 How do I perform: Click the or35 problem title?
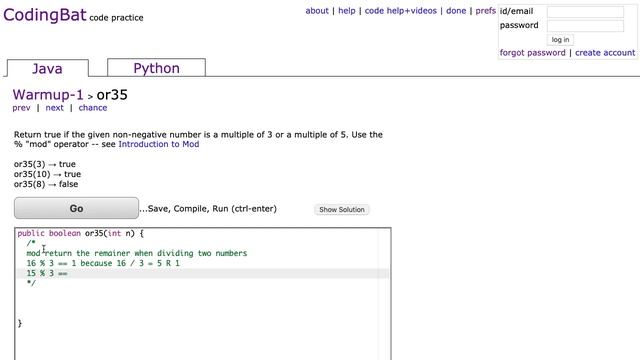pyautogui.click(x=112, y=95)
